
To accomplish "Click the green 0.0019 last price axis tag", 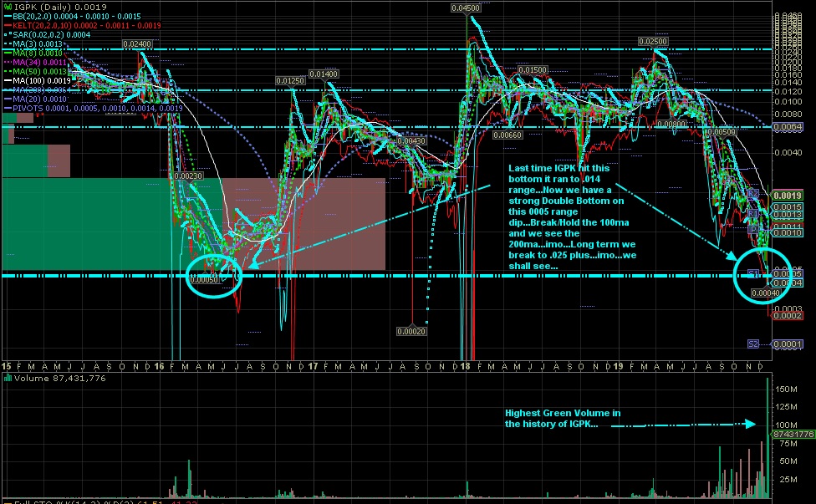I will click(788, 196).
